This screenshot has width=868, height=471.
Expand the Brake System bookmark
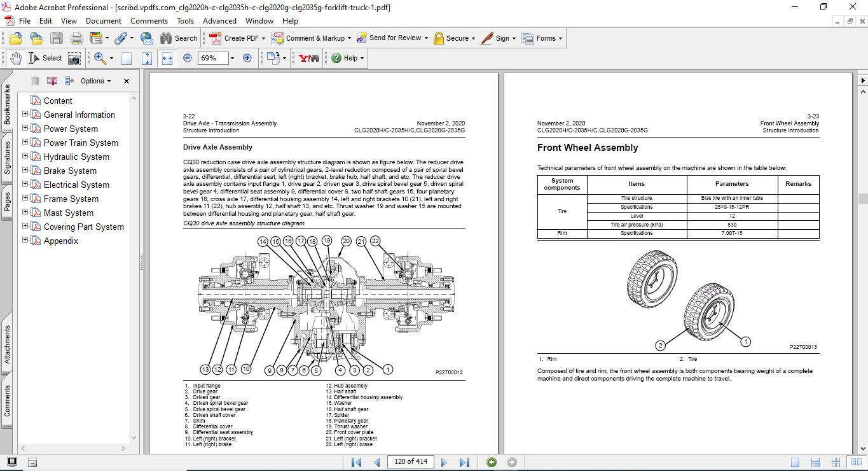(x=24, y=171)
